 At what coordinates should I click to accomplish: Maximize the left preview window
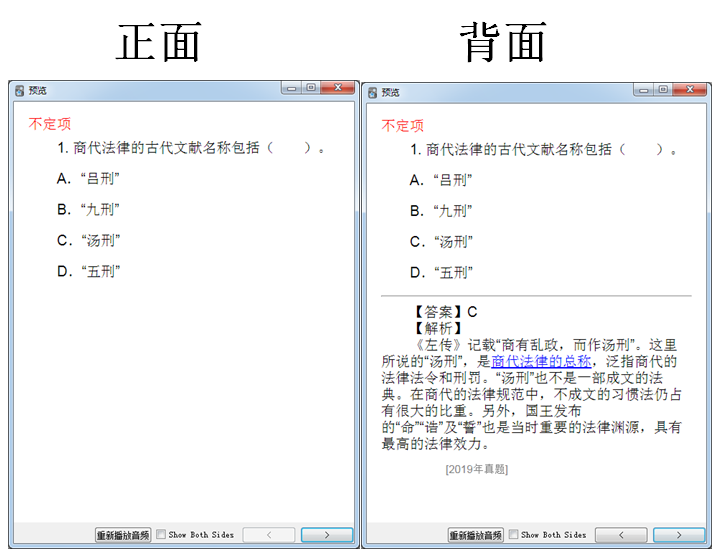point(311,87)
